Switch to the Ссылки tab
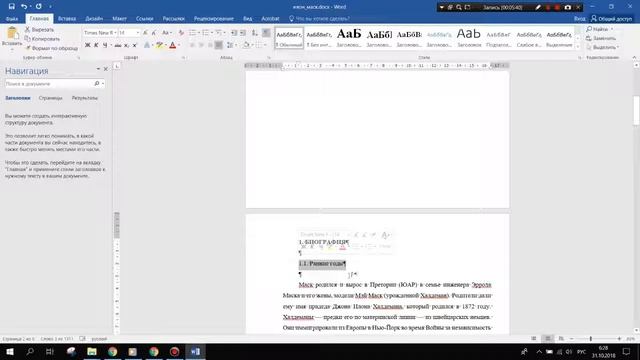640x360 pixels. 144,18
